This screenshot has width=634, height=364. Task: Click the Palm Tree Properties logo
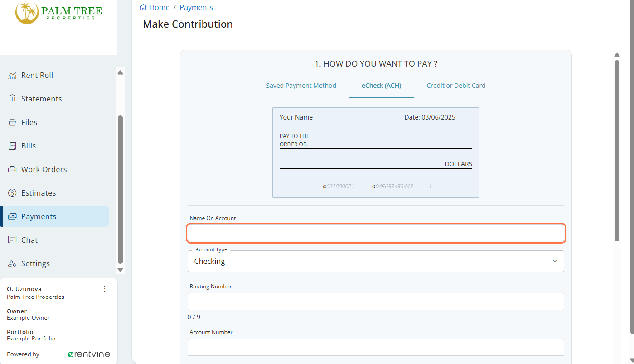click(58, 13)
